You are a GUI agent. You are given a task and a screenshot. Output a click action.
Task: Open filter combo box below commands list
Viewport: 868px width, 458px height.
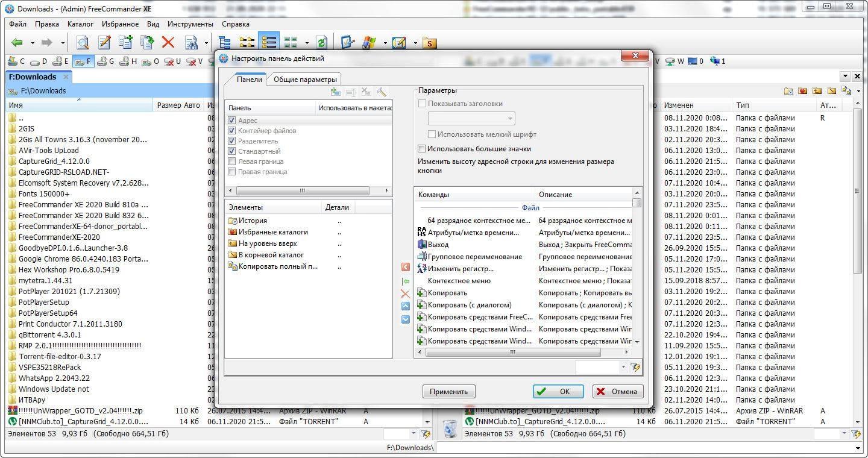[602, 367]
